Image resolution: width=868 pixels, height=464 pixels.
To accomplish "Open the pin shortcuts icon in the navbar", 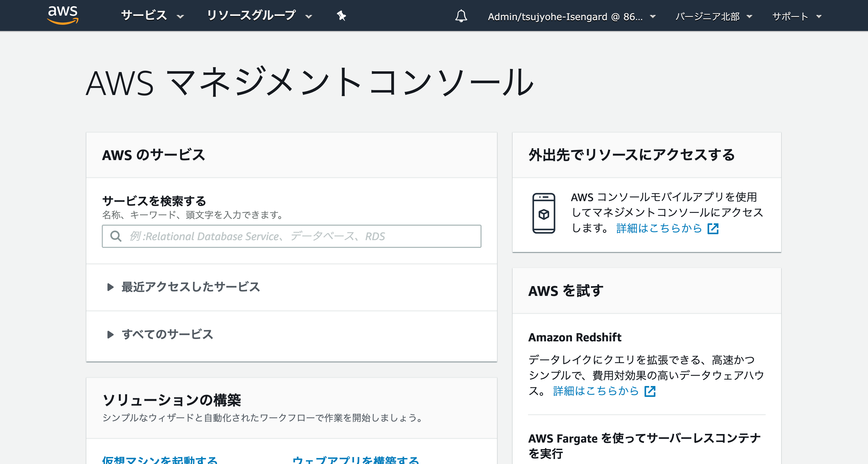I will (341, 15).
